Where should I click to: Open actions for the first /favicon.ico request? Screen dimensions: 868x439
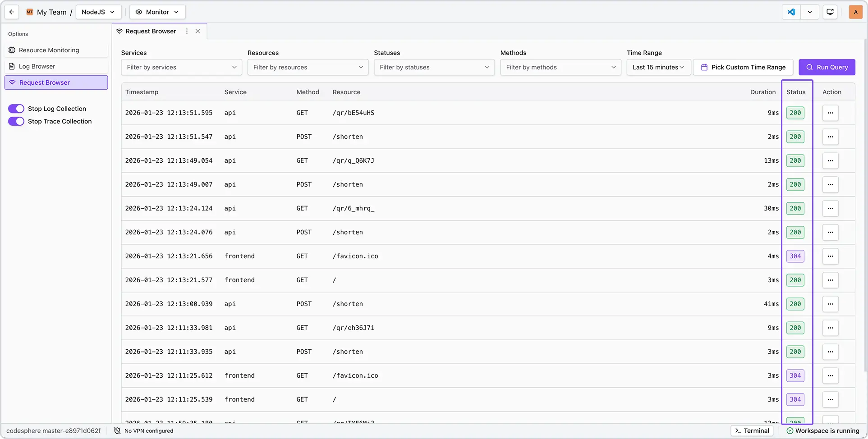(x=830, y=256)
